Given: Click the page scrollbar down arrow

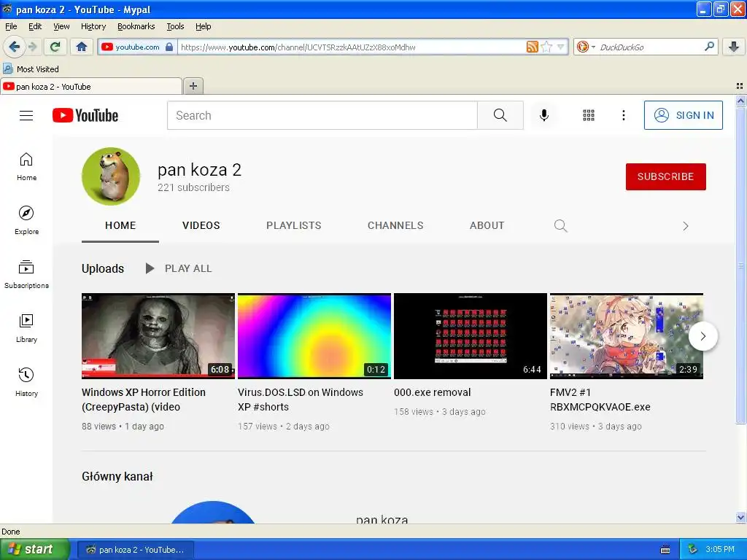Looking at the screenshot, I should tap(740, 517).
